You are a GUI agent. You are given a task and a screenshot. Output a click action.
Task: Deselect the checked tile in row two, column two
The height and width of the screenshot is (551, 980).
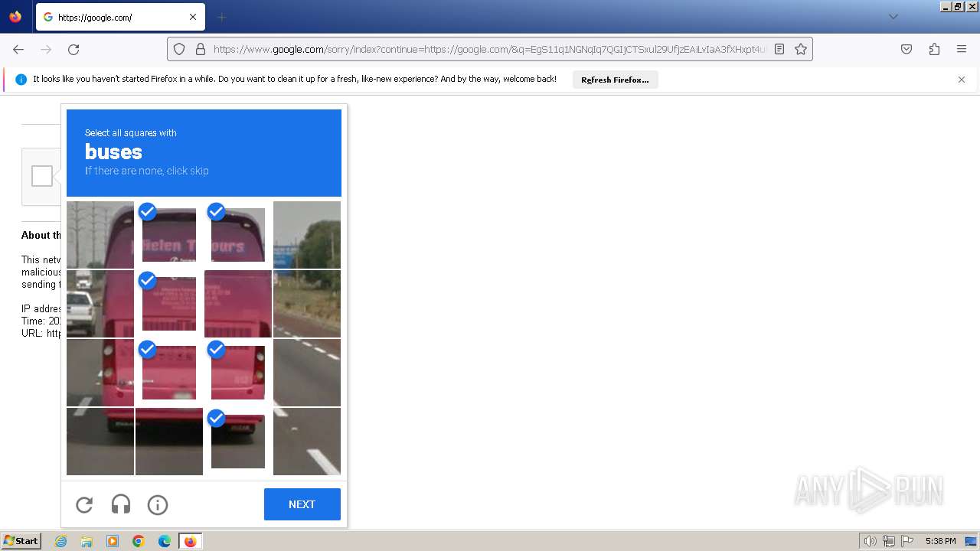coord(169,304)
